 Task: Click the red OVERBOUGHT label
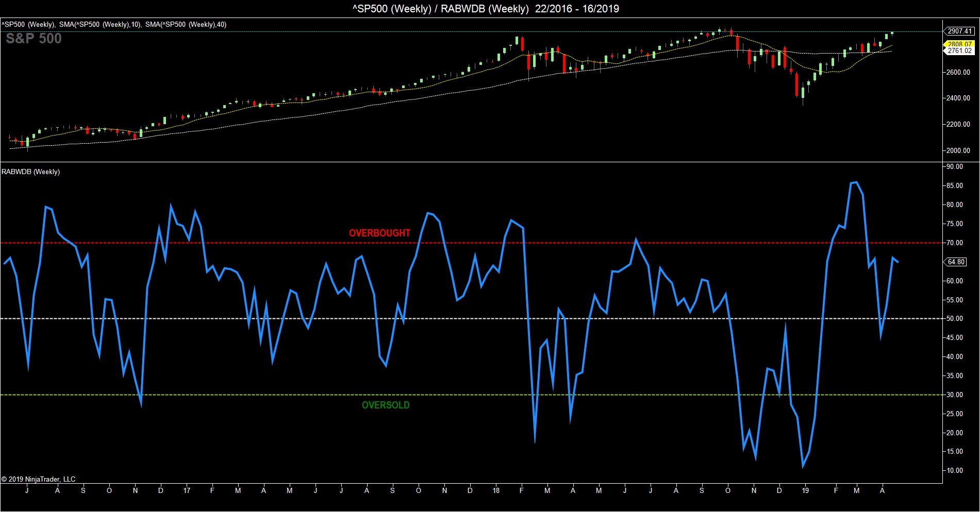379,233
